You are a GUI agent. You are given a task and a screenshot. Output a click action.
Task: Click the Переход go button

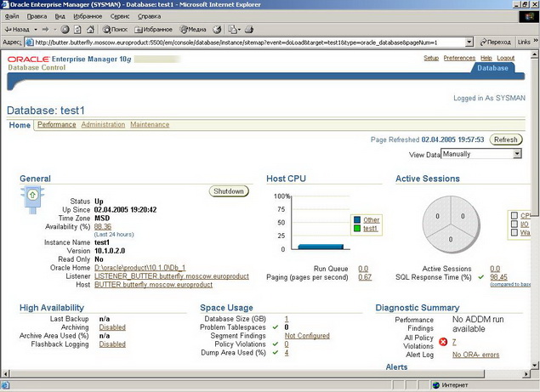click(495, 43)
